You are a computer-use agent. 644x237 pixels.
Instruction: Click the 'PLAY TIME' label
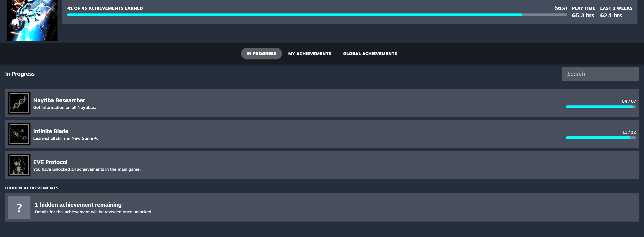pyautogui.click(x=583, y=8)
